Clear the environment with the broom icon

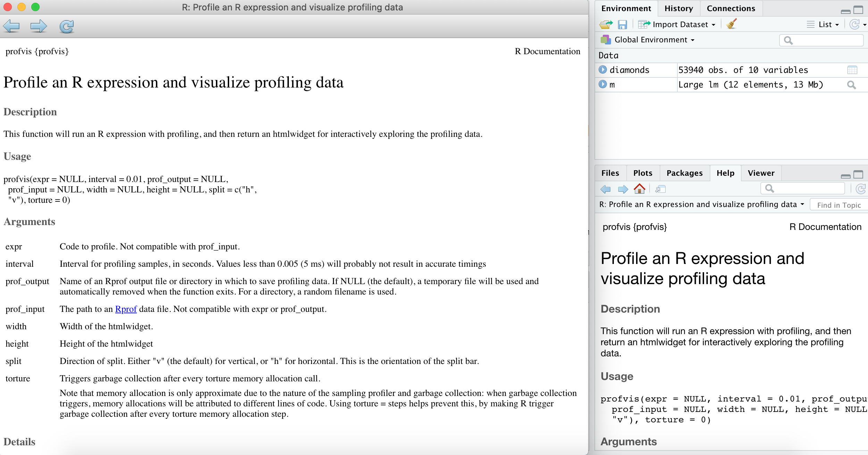(x=732, y=24)
